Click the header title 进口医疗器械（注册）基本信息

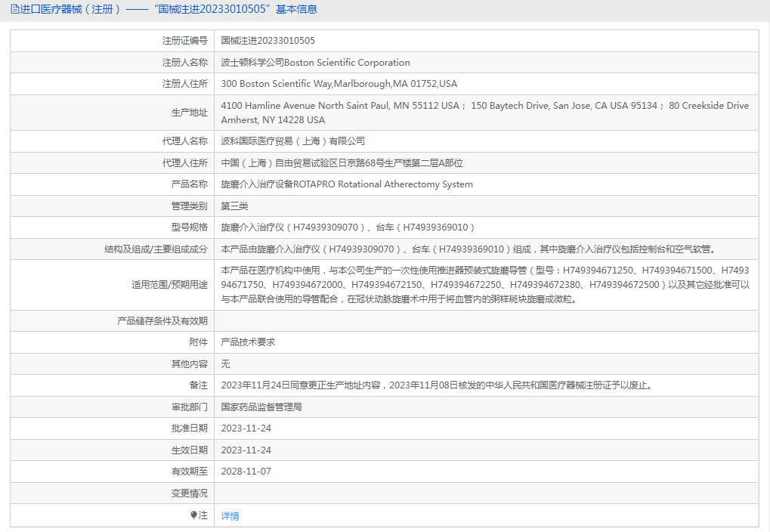169,9
